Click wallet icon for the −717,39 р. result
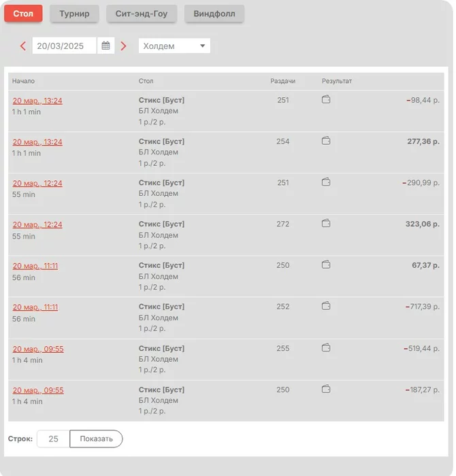456x476 pixels. 326,307
